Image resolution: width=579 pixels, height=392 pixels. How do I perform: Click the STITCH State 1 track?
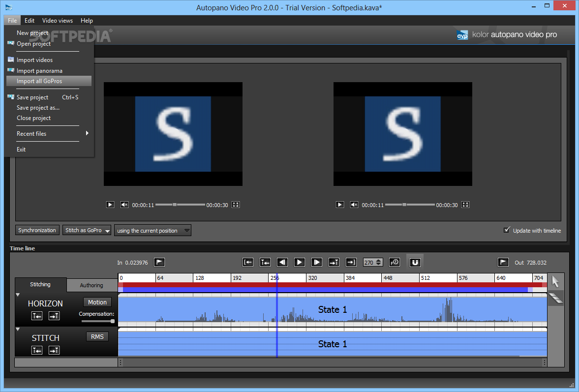(333, 344)
